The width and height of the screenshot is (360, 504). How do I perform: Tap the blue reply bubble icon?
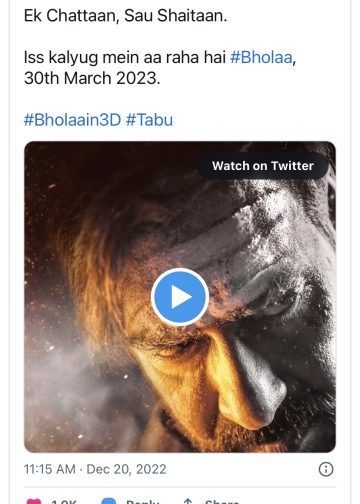click(x=109, y=501)
